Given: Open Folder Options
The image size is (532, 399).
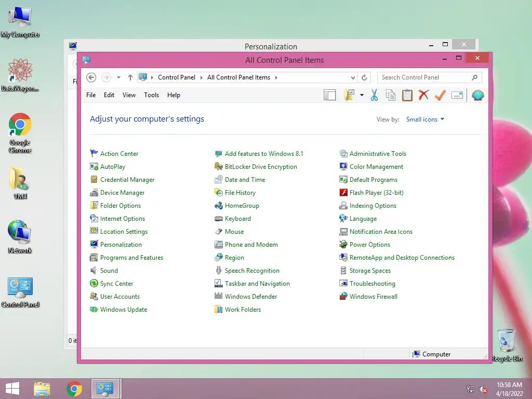Looking at the screenshot, I should (116, 206).
